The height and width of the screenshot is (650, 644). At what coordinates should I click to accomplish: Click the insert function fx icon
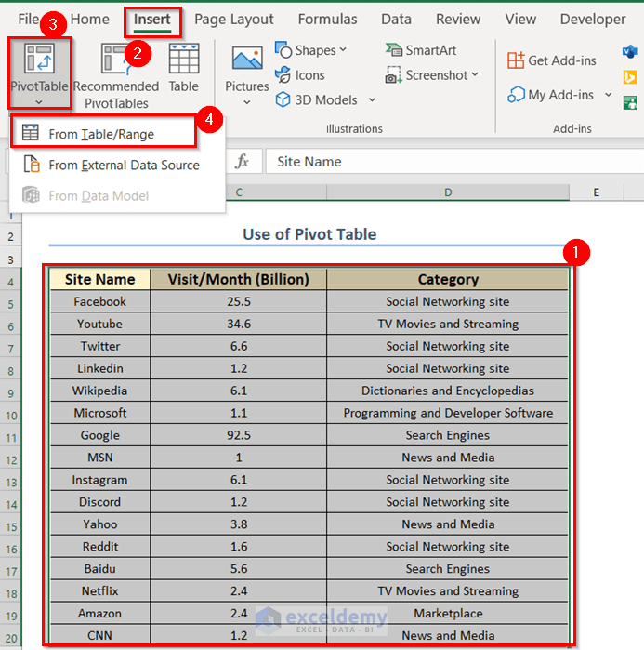tap(242, 162)
